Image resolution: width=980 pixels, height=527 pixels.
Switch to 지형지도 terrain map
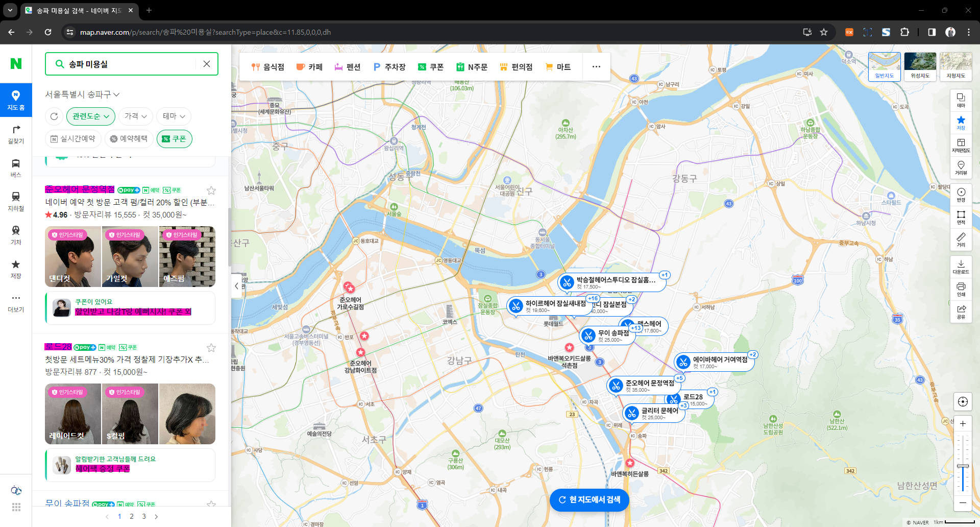(x=956, y=66)
